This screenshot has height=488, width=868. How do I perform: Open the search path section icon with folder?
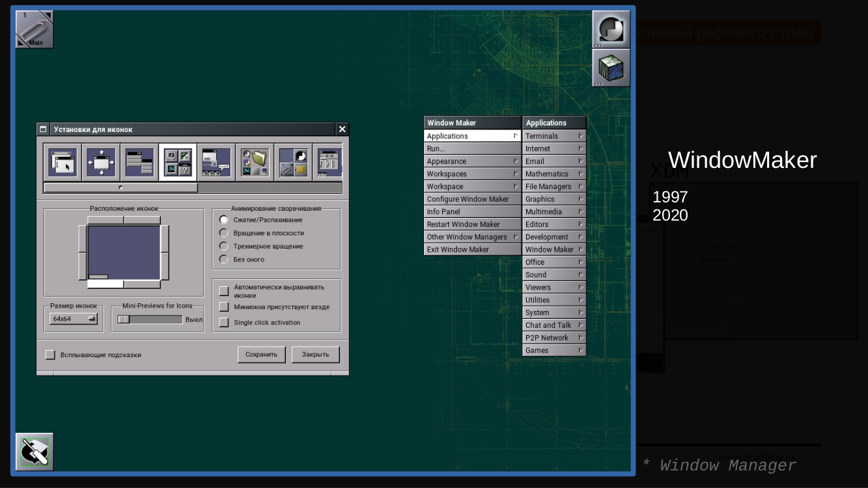[255, 162]
